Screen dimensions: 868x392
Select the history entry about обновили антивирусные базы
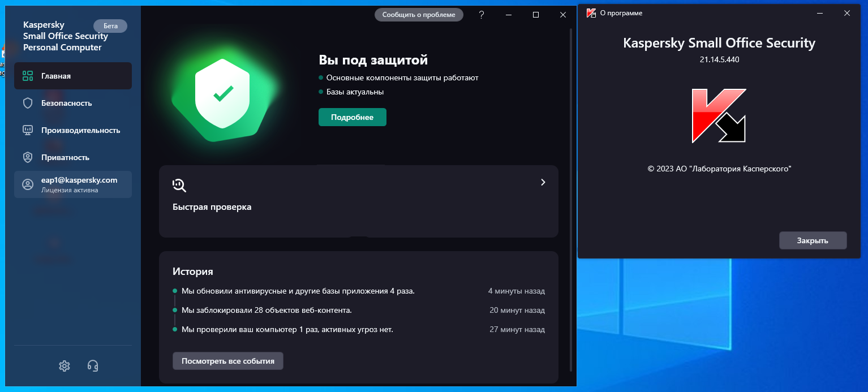[298, 291]
